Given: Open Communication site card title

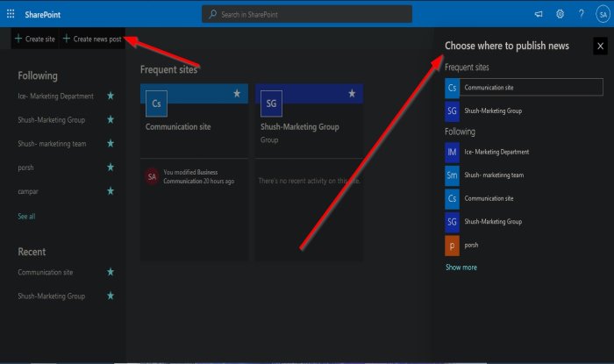Looking at the screenshot, I should click(x=178, y=127).
